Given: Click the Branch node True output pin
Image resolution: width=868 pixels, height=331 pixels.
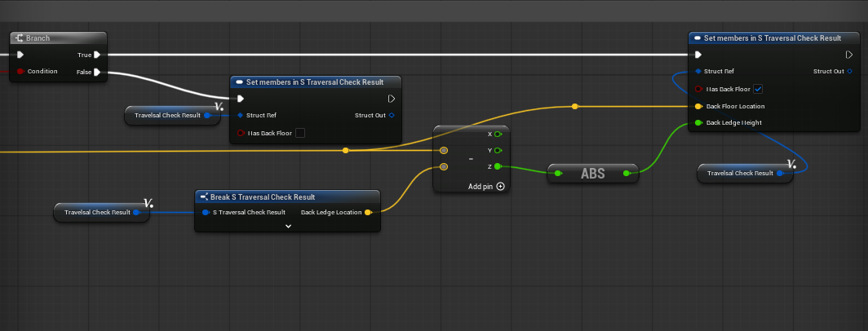Looking at the screenshot, I should (97, 55).
